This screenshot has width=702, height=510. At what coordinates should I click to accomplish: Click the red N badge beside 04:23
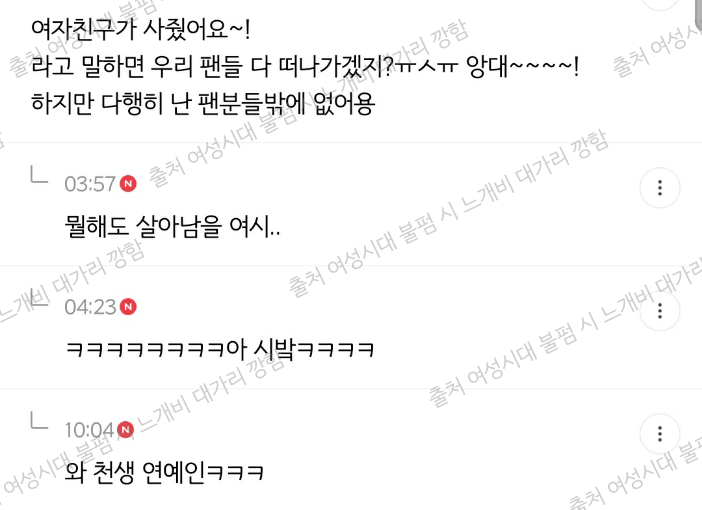click(128, 307)
